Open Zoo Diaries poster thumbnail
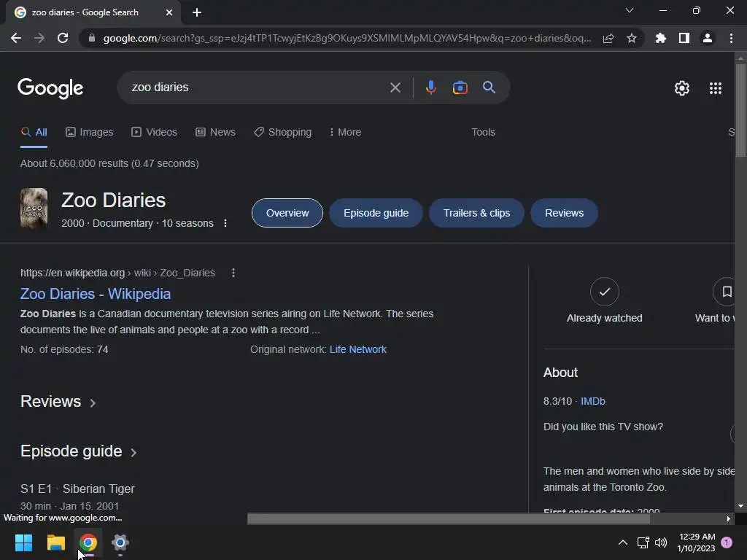The width and height of the screenshot is (747, 560). 34,209
